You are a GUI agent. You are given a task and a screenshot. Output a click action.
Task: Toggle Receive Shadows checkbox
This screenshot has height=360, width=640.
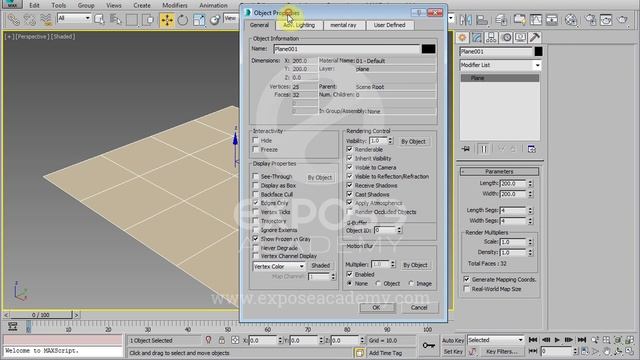coord(350,185)
